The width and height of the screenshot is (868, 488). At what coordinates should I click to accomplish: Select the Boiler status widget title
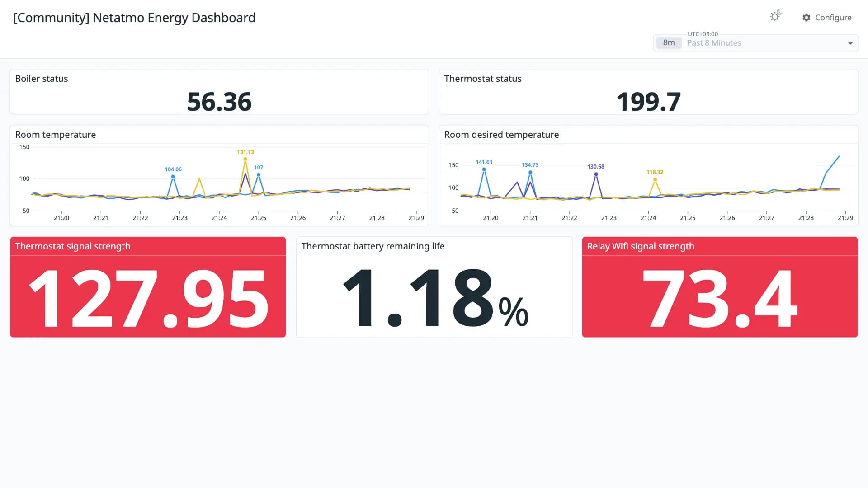tap(42, 79)
